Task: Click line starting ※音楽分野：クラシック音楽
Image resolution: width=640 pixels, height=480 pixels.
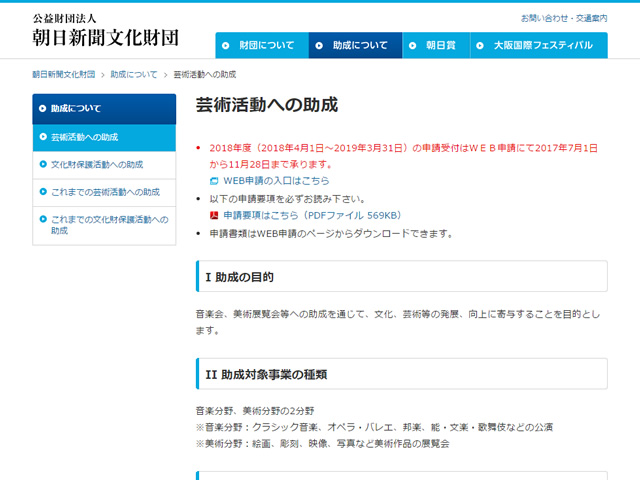Action: tap(374, 427)
